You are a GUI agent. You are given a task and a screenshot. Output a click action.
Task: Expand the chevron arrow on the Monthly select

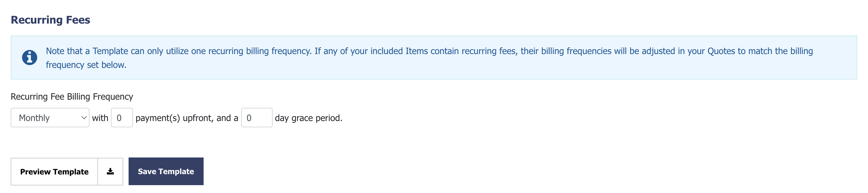84,118
